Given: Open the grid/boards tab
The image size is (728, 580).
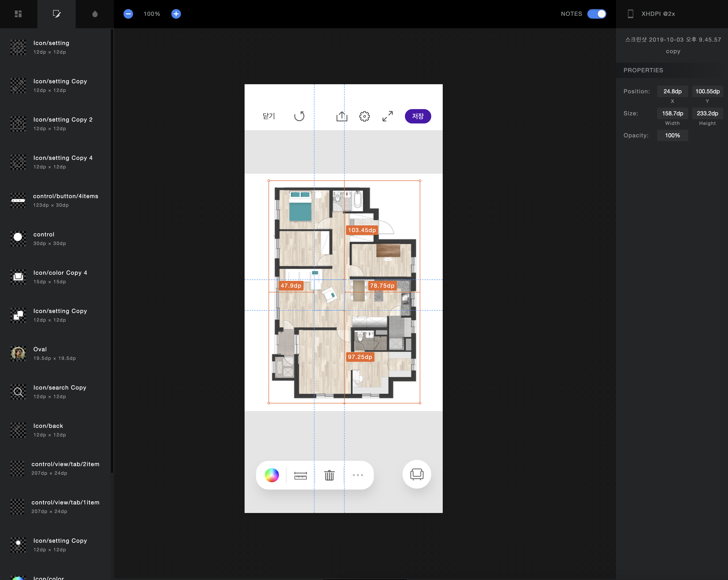Looking at the screenshot, I should tap(18, 14).
